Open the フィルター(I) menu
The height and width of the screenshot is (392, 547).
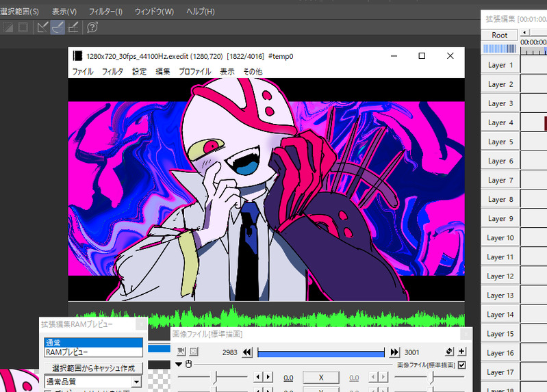click(105, 12)
